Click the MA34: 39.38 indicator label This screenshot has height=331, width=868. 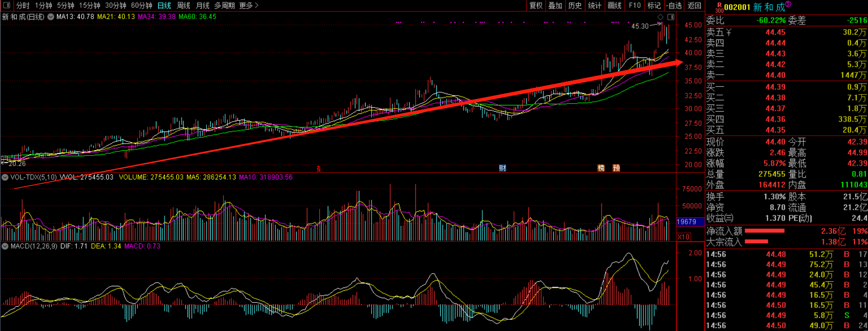coord(157,17)
